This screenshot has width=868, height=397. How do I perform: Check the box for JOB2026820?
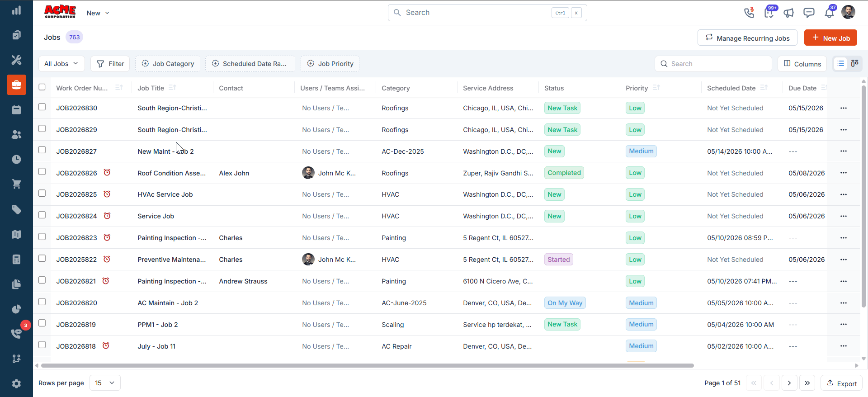click(42, 302)
